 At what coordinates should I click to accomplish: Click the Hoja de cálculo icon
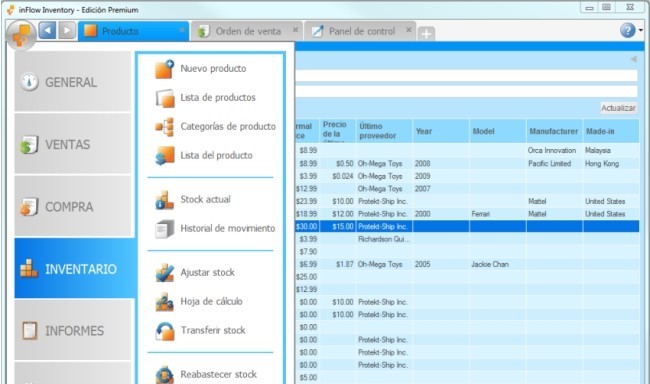click(x=165, y=302)
